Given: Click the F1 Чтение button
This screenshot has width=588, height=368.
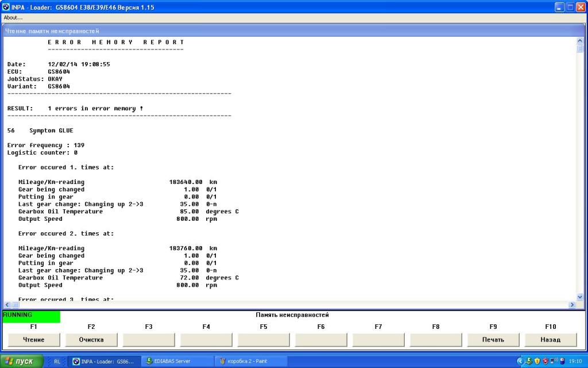Looking at the screenshot, I should 34,339.
